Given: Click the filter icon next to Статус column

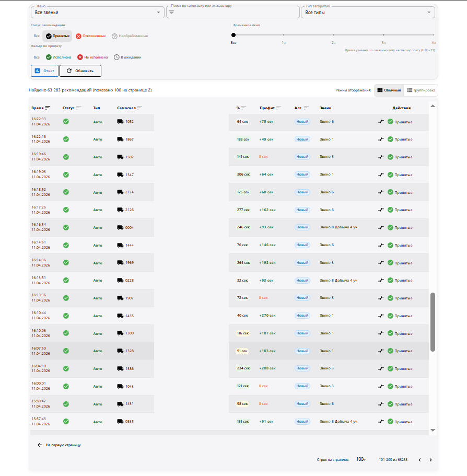Looking at the screenshot, I should 78,108.
